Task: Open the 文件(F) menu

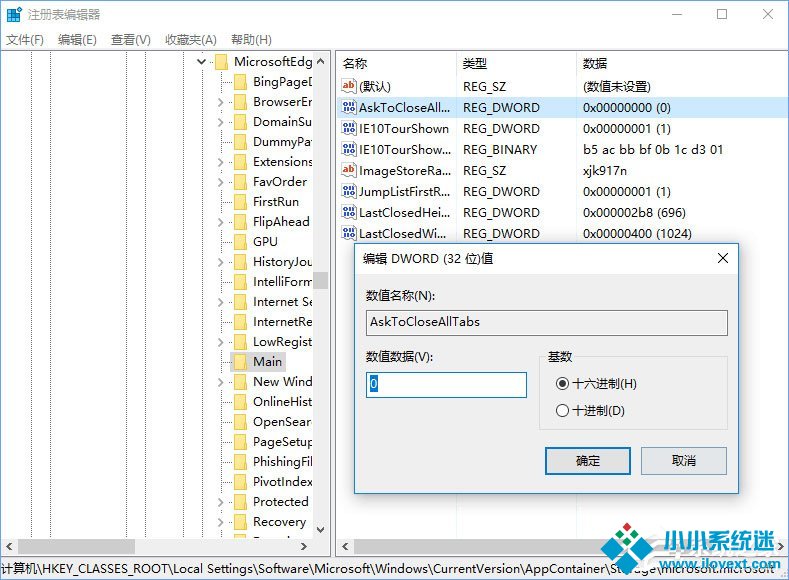Action: click(25, 39)
